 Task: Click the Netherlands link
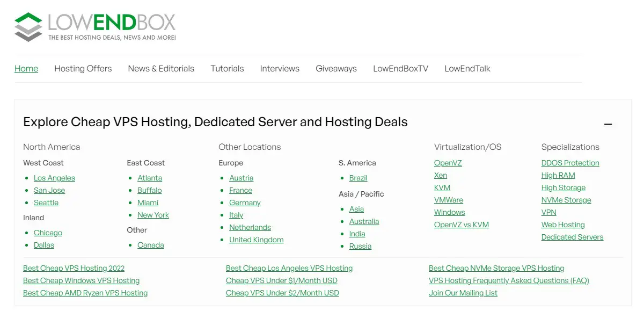(250, 227)
